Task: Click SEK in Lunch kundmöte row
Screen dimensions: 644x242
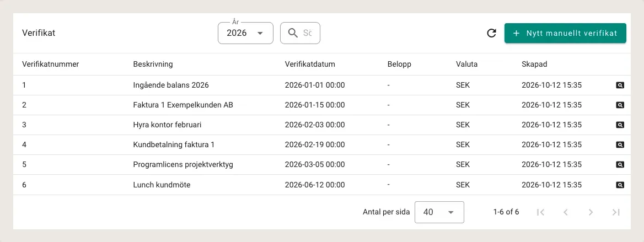Action: pos(463,185)
